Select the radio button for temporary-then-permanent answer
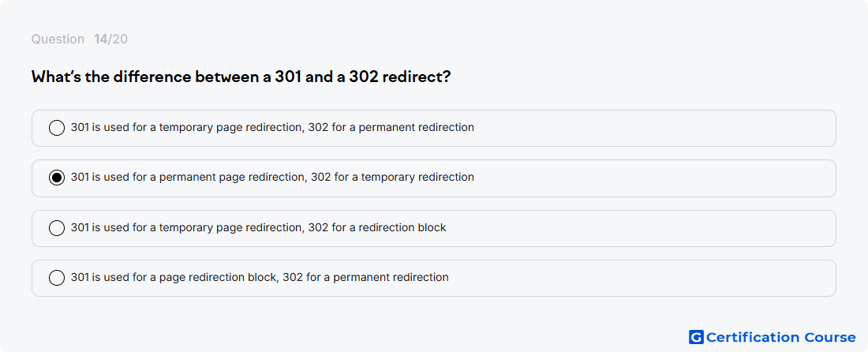Screen dimensions: 868x352 pos(57,128)
